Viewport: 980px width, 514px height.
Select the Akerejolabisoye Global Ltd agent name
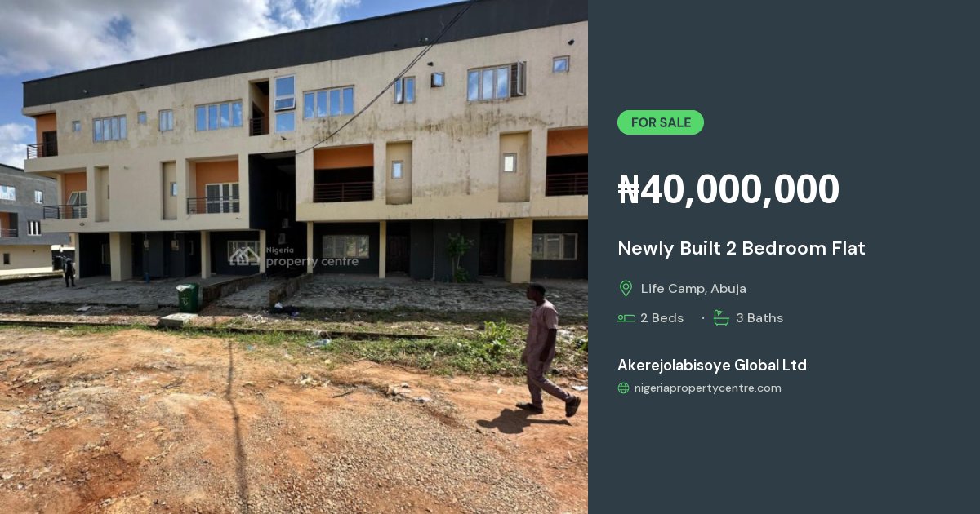click(x=712, y=365)
